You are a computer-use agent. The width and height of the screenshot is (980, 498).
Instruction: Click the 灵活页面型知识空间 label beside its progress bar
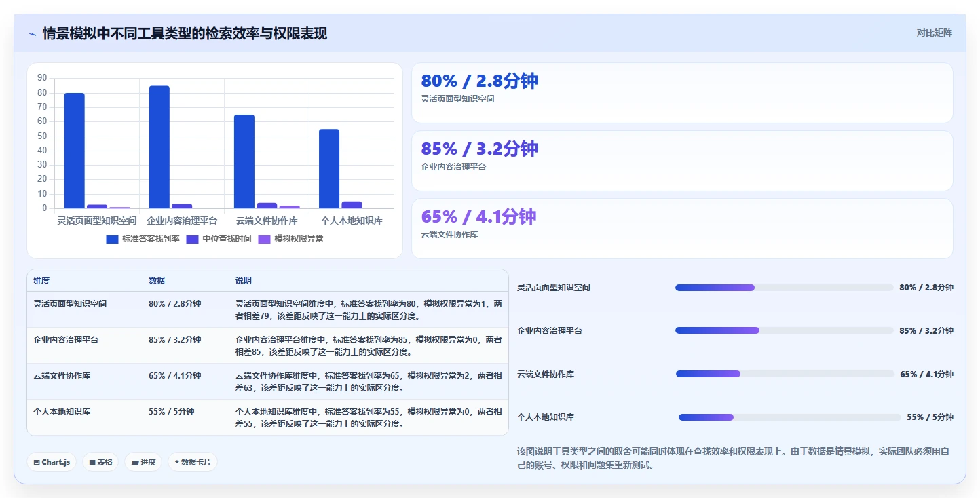point(554,288)
